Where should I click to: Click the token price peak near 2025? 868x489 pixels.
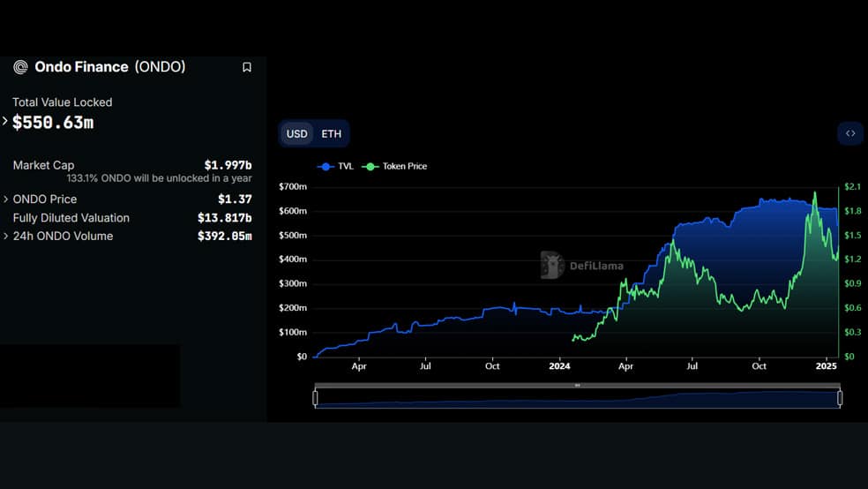pos(815,192)
